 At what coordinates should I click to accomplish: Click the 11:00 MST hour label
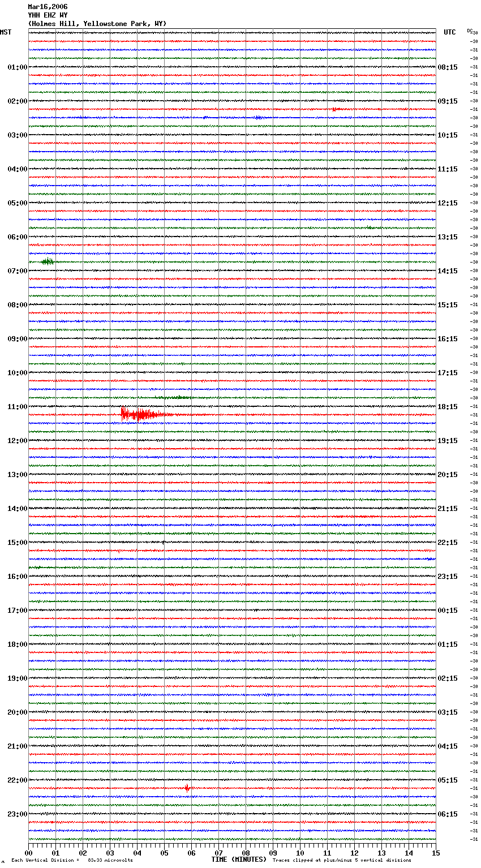click(18, 407)
